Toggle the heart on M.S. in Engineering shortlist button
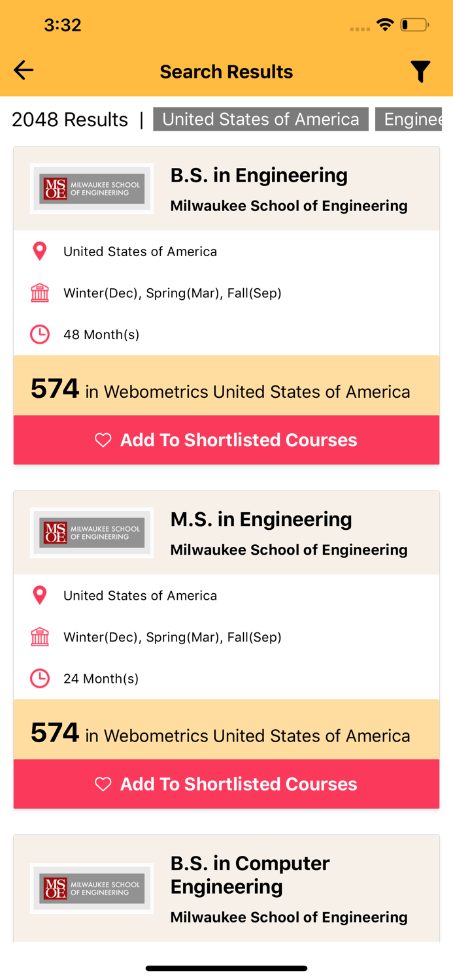This screenshot has height=980, width=453. pyautogui.click(x=103, y=784)
